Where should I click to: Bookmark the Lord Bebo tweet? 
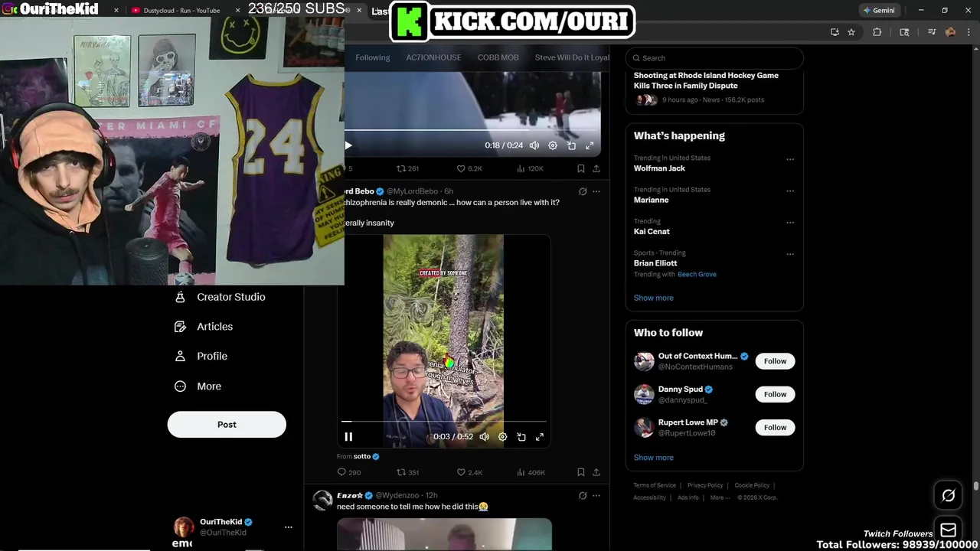[x=581, y=472]
